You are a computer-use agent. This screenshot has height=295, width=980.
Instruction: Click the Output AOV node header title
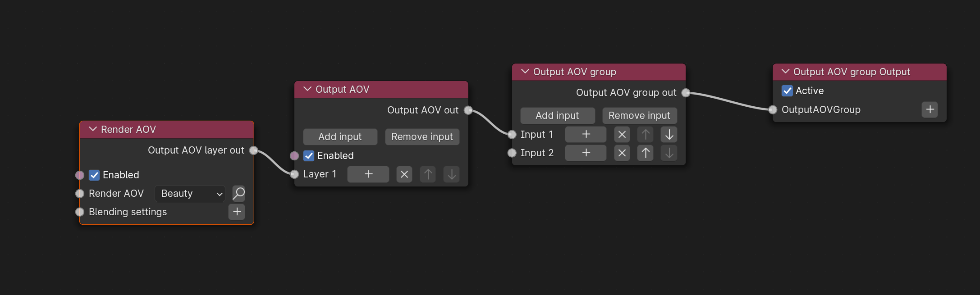click(342, 89)
